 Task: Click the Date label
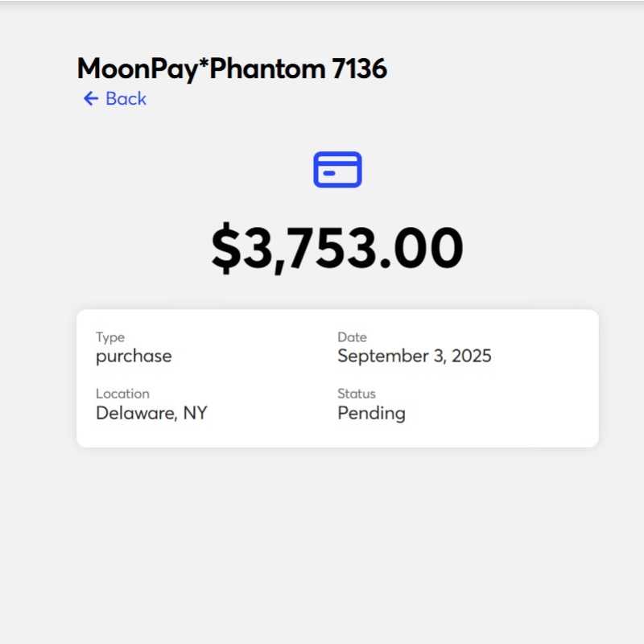352,337
